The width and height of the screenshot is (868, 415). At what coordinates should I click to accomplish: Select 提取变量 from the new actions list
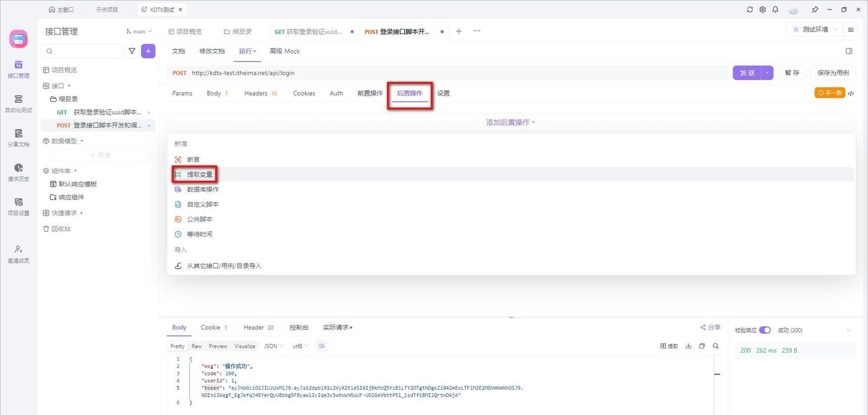coord(201,174)
